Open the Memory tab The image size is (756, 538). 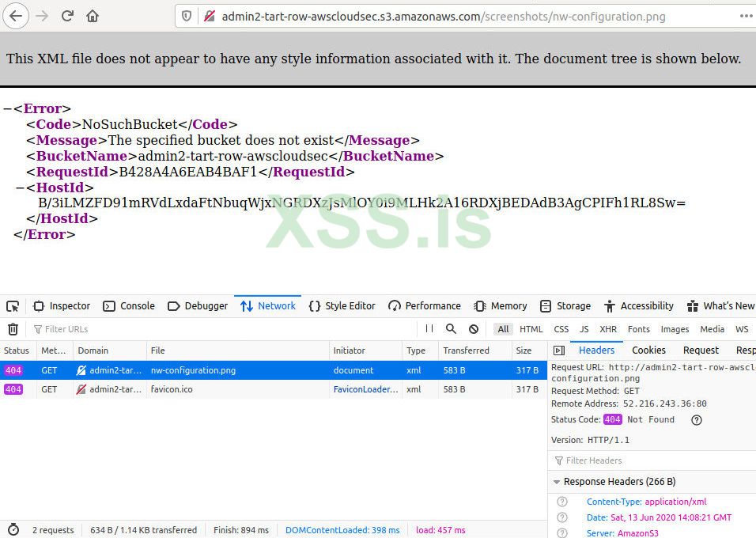(501, 306)
